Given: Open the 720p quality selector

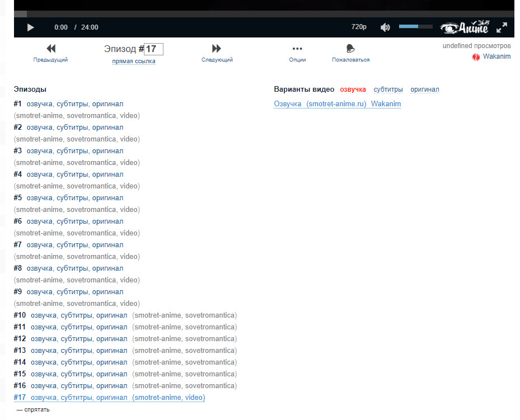Looking at the screenshot, I should pos(359,27).
